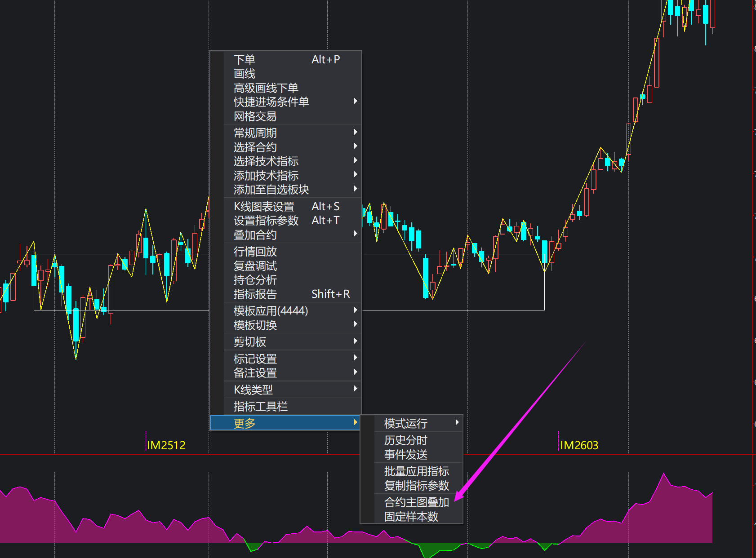Click the IM2603 contract marker label

(579, 445)
